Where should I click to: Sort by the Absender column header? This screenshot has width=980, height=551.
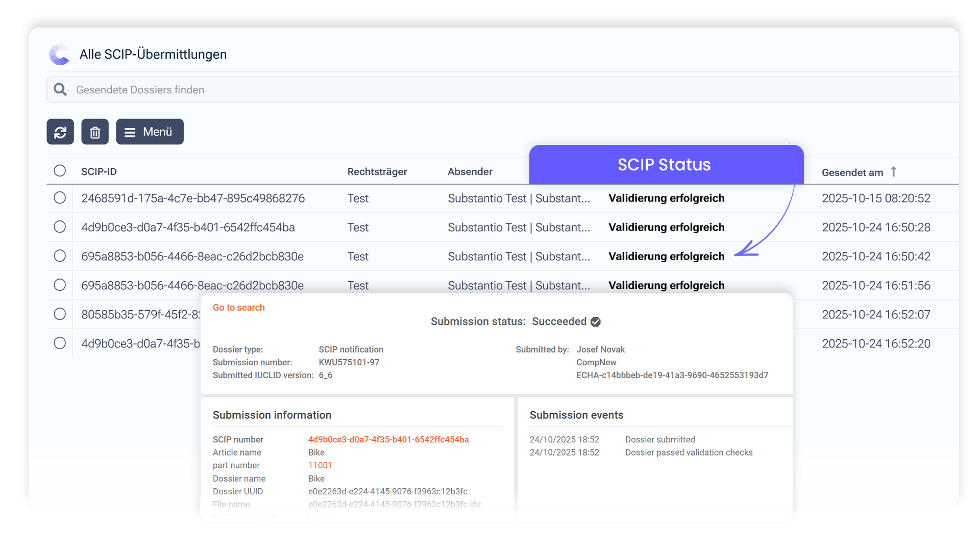coord(470,171)
